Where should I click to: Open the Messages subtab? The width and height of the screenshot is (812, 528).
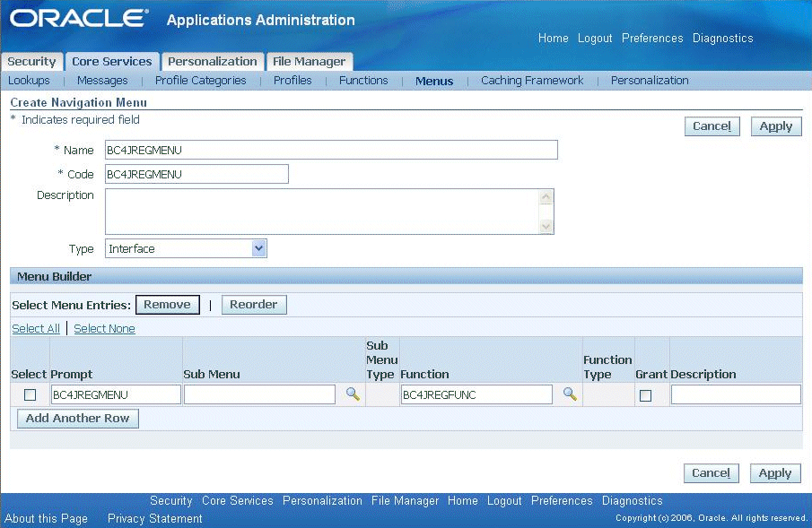click(102, 81)
